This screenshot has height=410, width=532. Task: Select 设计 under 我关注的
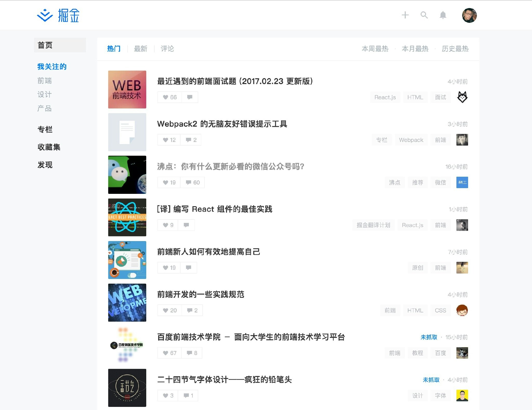pyautogui.click(x=44, y=94)
